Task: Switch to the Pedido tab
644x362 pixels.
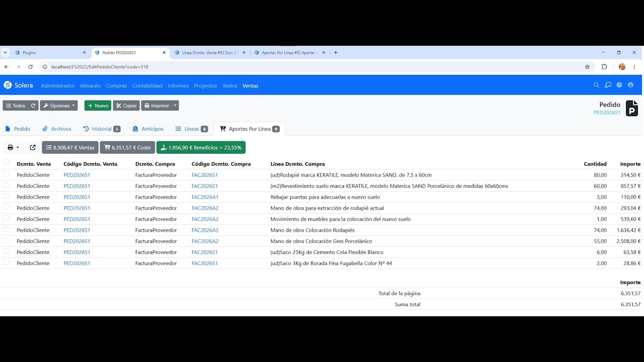Action: (x=18, y=129)
